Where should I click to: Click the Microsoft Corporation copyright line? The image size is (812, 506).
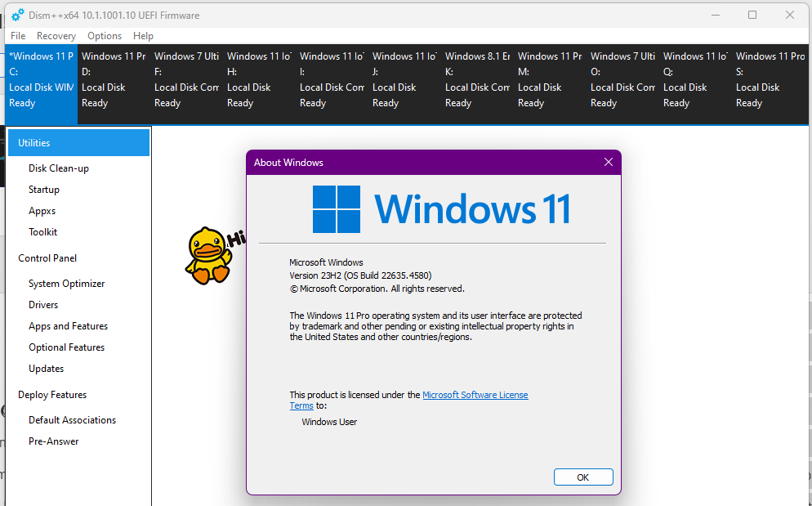pos(377,289)
